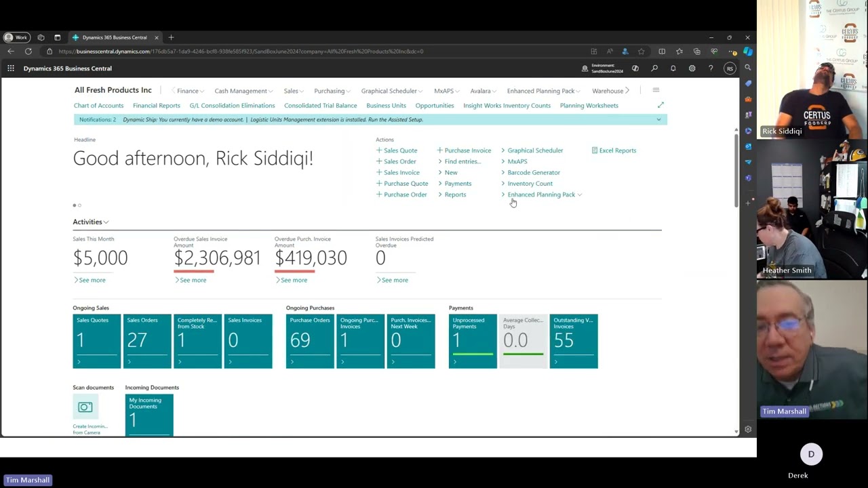Click the browser sidebar search icon
This screenshot has height=488, width=868.
[x=748, y=68]
